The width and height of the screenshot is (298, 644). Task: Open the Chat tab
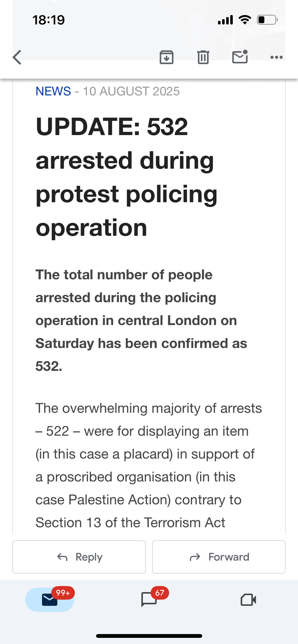(149, 600)
